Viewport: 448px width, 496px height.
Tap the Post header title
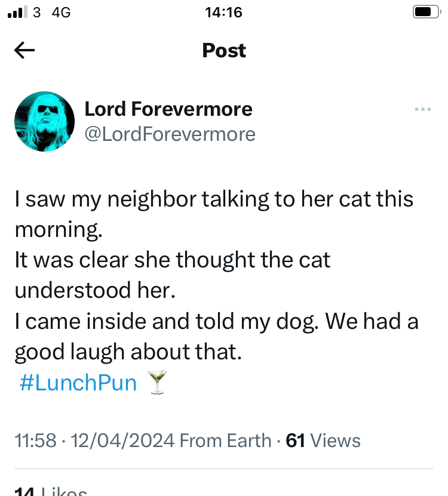tap(224, 51)
